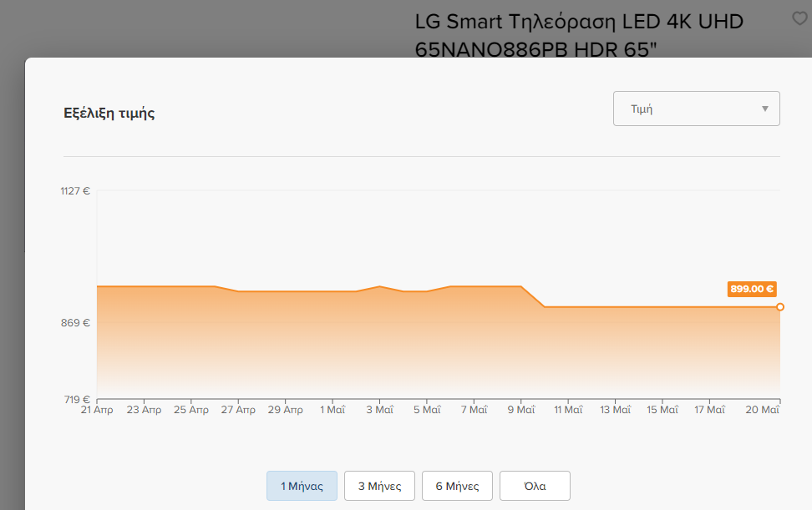The width and height of the screenshot is (812, 510).
Task: Show Όλα price history
Action: pos(535,486)
